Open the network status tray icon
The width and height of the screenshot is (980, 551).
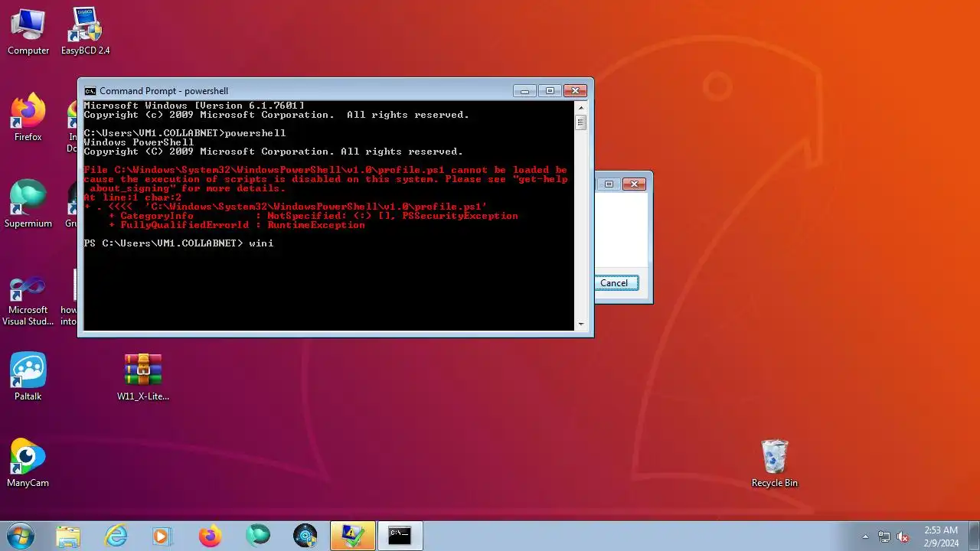tap(884, 536)
